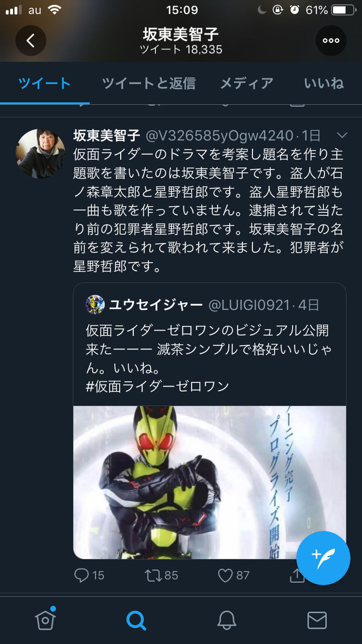Open the Home tab in bottom bar
This screenshot has width=362, height=644.
point(45,619)
